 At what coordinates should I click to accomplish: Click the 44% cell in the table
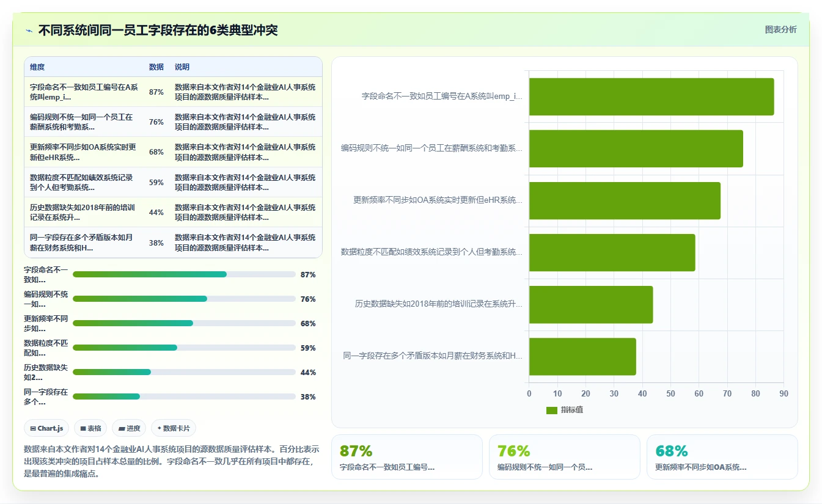[x=156, y=213]
